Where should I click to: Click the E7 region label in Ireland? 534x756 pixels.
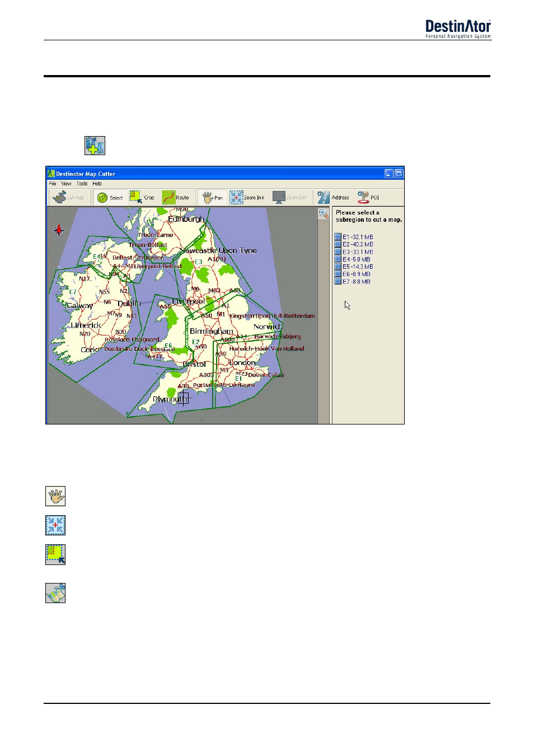73,292
